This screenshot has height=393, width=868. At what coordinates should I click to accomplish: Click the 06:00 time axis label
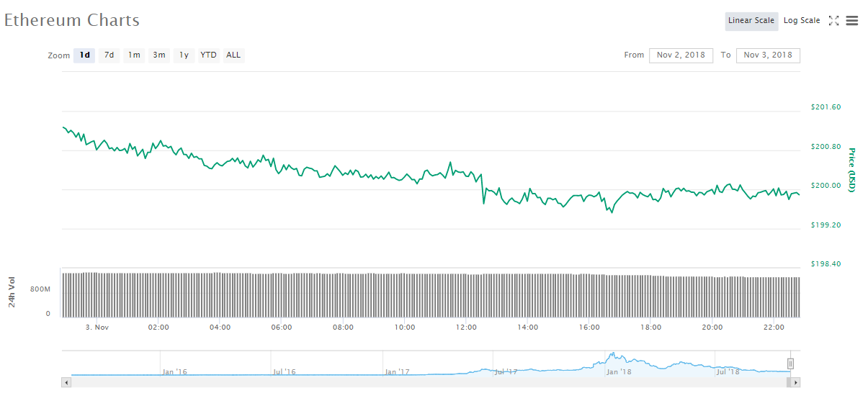(x=282, y=327)
